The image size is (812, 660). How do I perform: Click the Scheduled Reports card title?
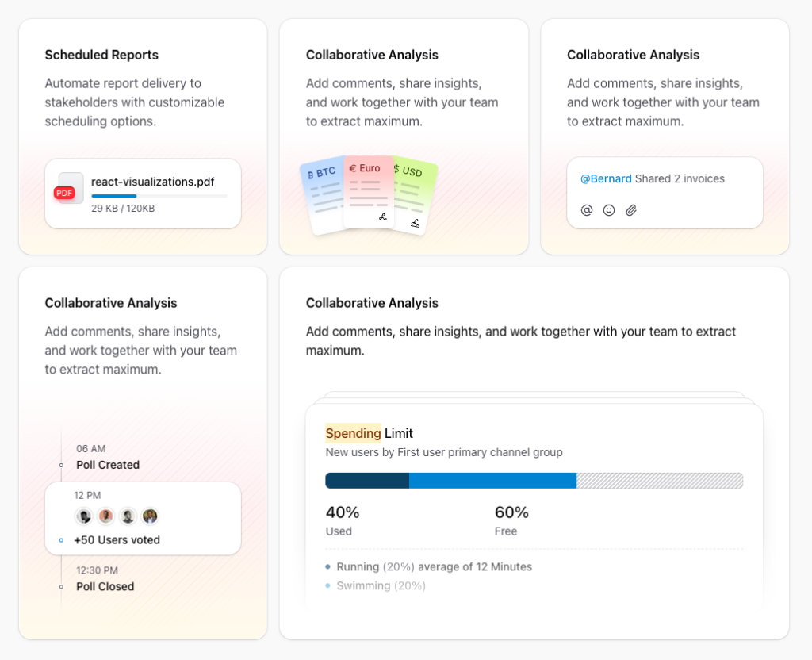pyautogui.click(x=101, y=55)
